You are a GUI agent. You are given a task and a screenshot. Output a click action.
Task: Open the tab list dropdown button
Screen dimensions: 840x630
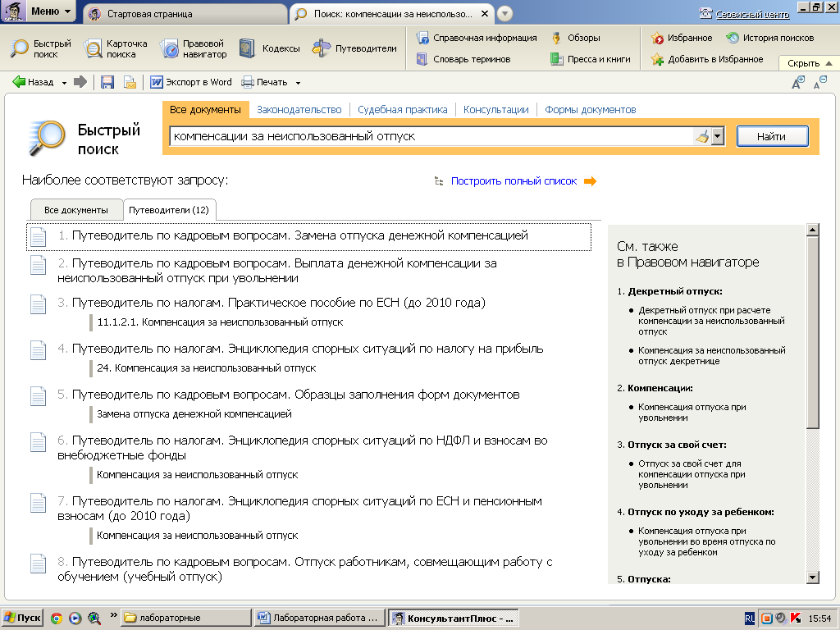[504, 13]
